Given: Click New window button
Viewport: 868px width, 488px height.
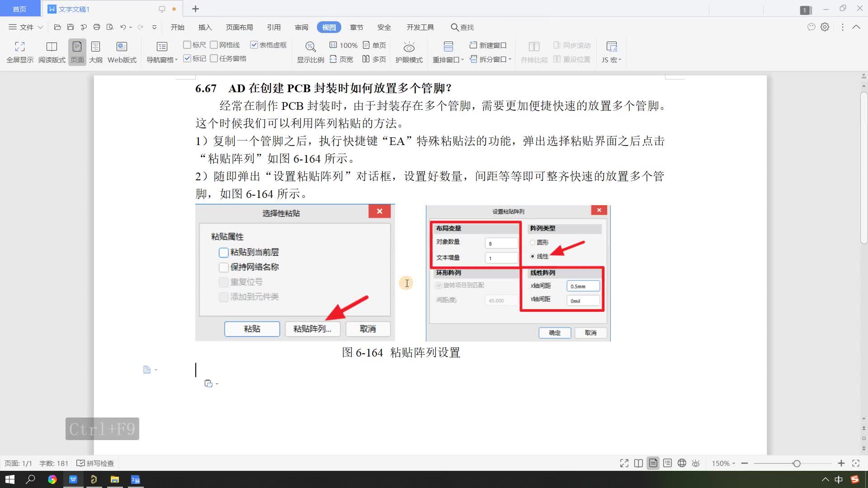Looking at the screenshot, I should [x=488, y=45].
